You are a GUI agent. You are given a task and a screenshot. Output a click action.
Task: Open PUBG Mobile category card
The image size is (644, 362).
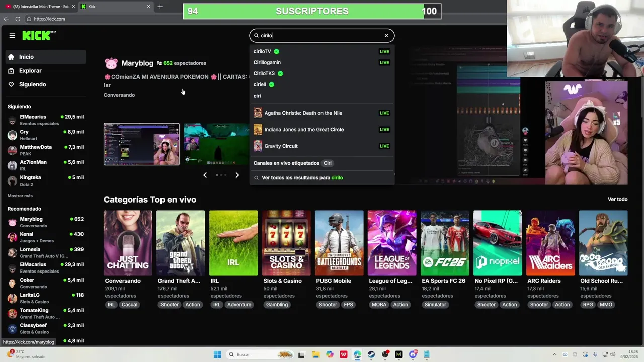(339, 243)
